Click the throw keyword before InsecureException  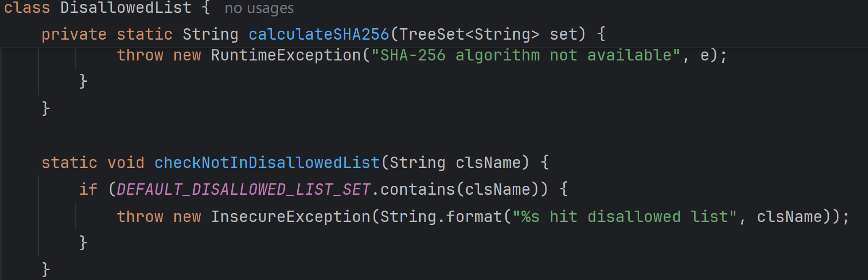pos(140,217)
